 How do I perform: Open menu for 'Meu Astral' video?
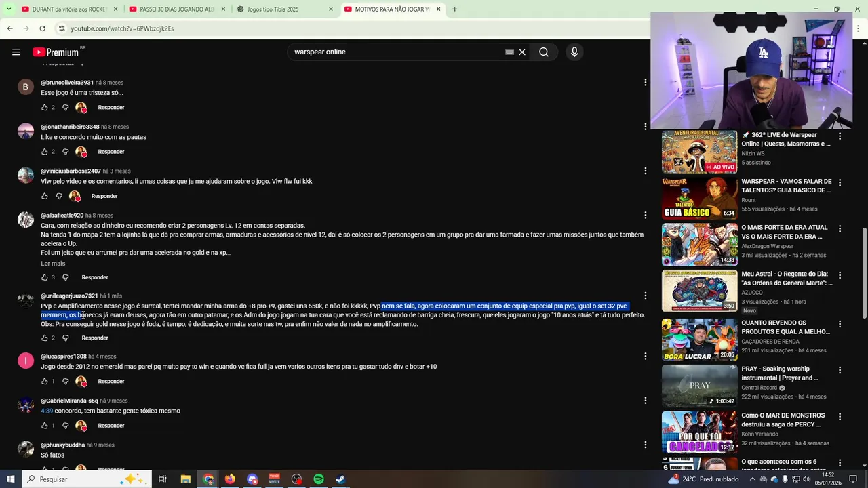pyautogui.click(x=840, y=276)
